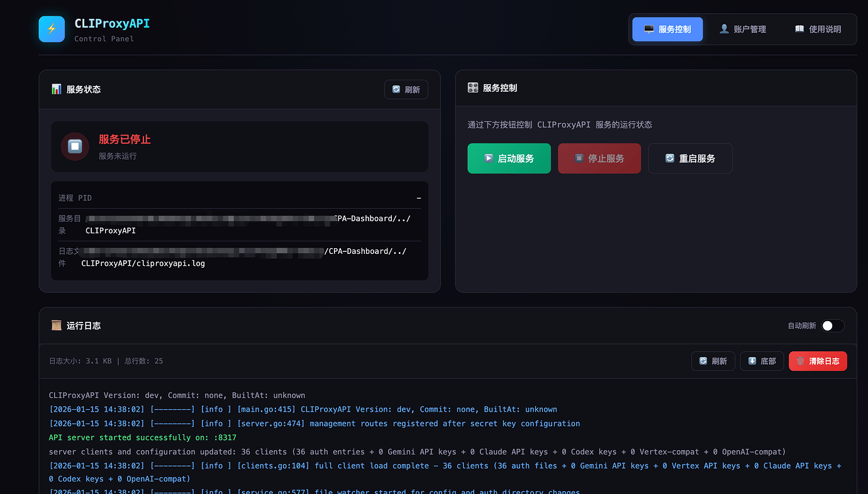Viewport: 868px width, 494px height.
Task: Start the service with 启动服务
Action: click(509, 158)
